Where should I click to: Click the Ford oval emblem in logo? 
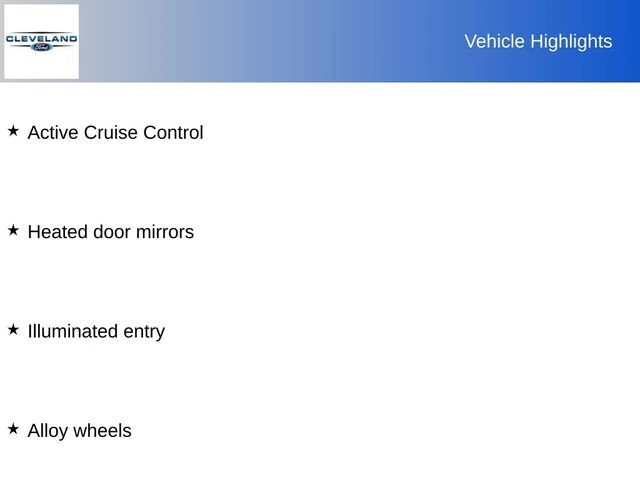point(41,46)
